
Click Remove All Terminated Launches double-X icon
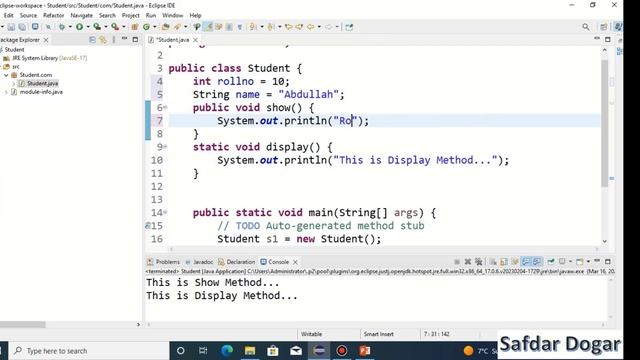tap(478, 262)
